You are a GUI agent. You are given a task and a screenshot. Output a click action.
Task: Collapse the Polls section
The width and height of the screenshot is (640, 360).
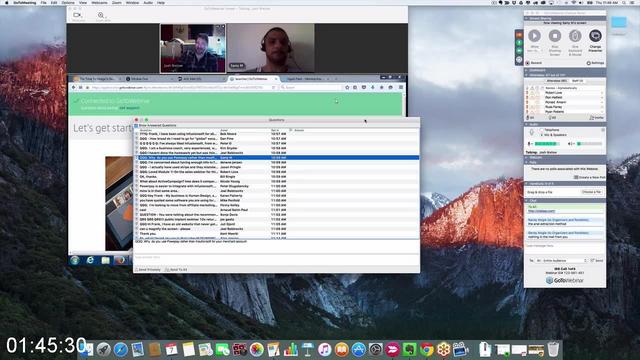click(x=527, y=162)
